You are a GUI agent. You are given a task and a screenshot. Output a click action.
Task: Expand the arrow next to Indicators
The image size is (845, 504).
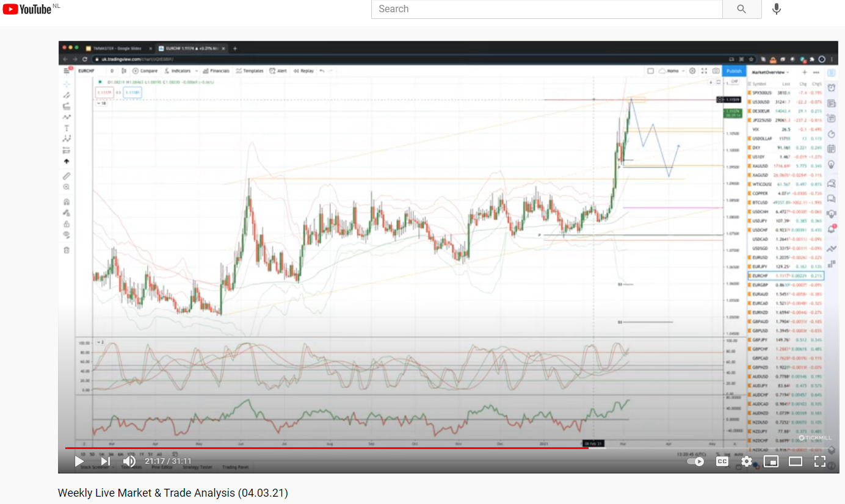[x=196, y=71]
